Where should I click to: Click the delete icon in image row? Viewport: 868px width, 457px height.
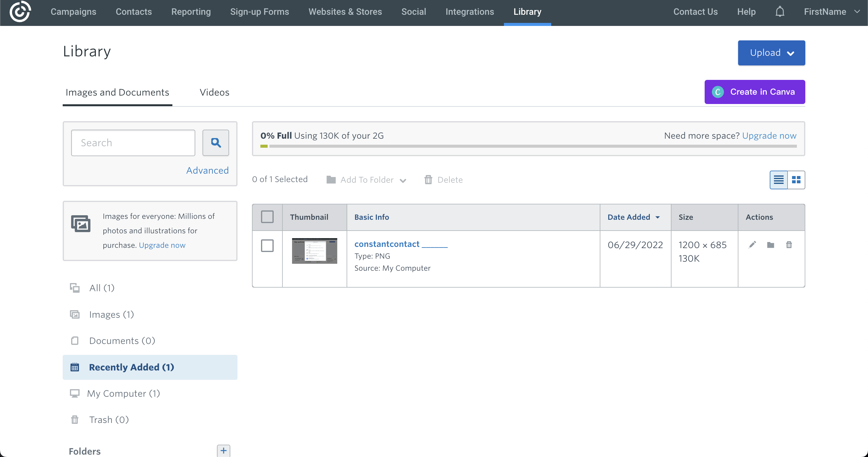click(789, 244)
